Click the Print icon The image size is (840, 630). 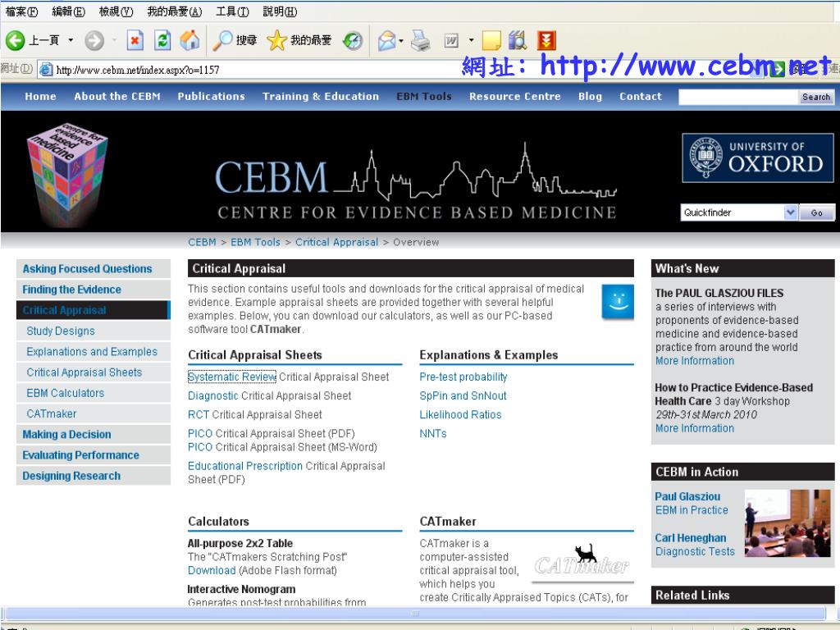coord(421,40)
